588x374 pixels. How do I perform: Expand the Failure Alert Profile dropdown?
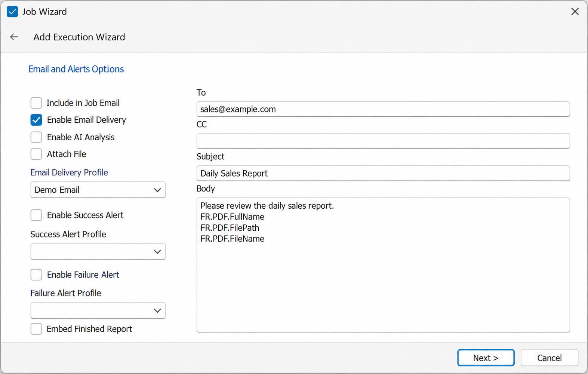98,310
